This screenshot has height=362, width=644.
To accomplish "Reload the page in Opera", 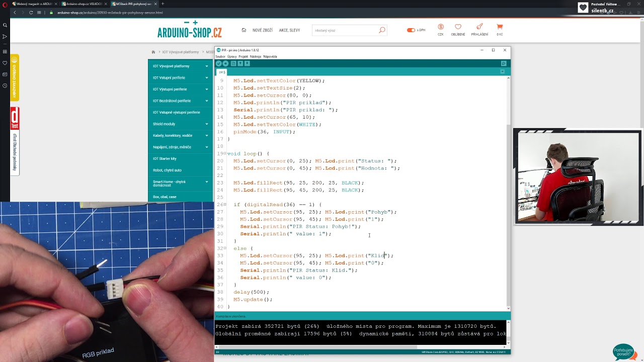I will pos(31,12).
